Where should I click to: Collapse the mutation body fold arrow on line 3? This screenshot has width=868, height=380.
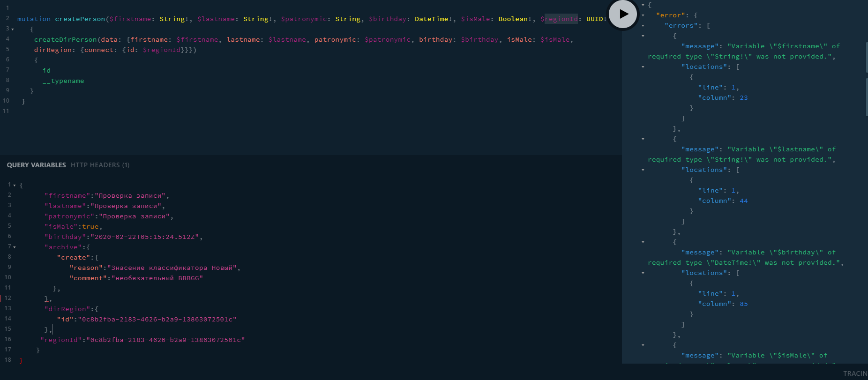13,30
